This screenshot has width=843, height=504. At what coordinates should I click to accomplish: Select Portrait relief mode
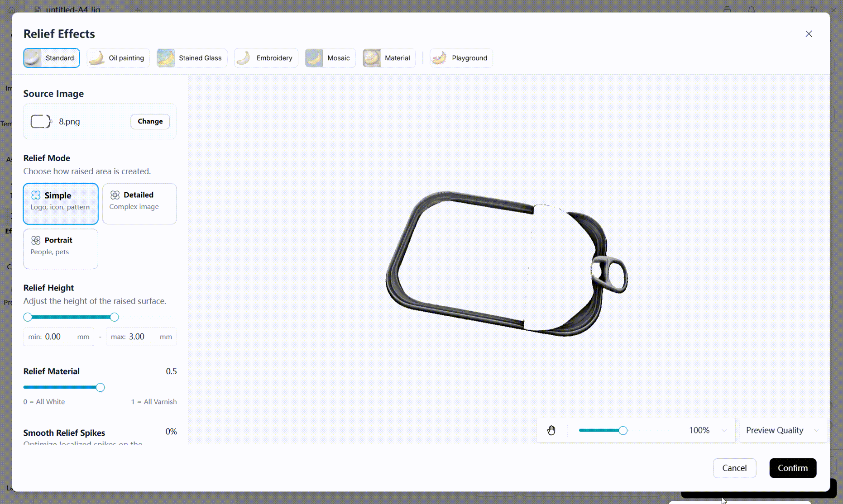(x=61, y=249)
